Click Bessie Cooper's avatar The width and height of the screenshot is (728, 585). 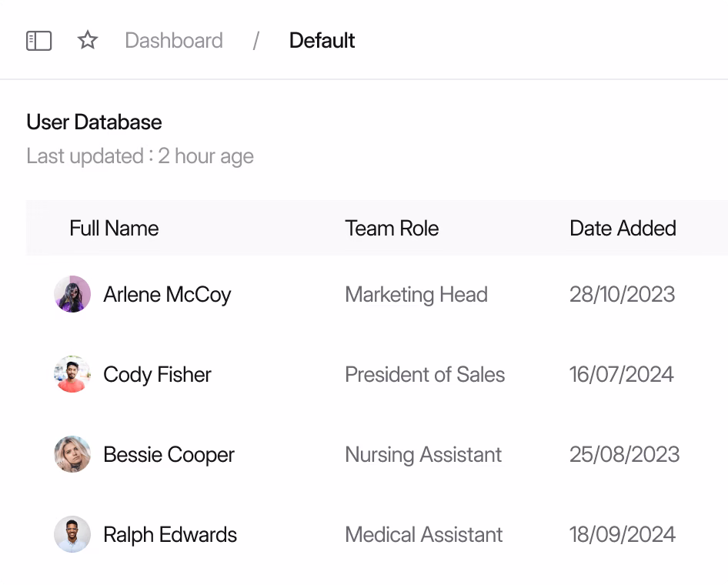click(x=72, y=454)
